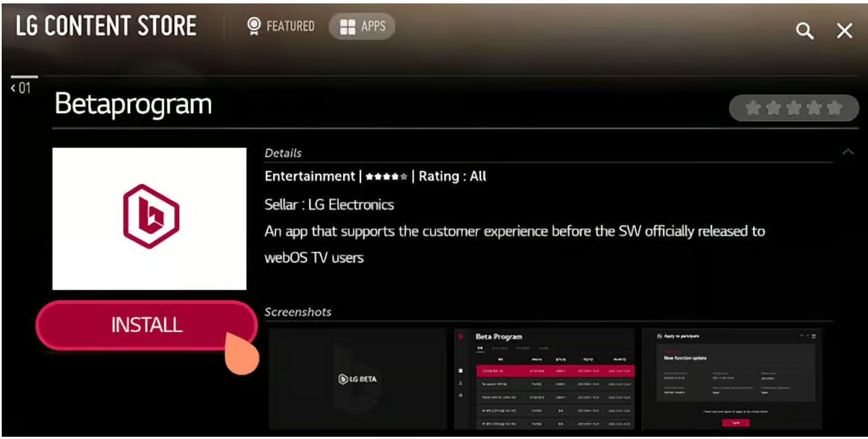
Task: Select the Betaprogram app logo image
Action: (x=149, y=219)
